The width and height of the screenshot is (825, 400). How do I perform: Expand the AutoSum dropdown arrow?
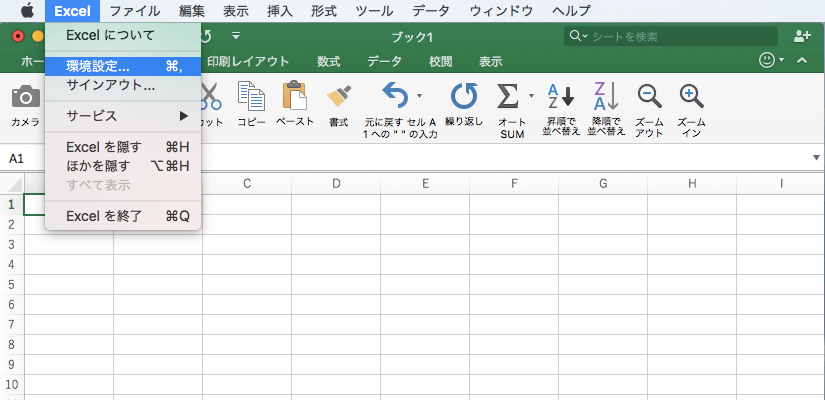tap(531, 96)
